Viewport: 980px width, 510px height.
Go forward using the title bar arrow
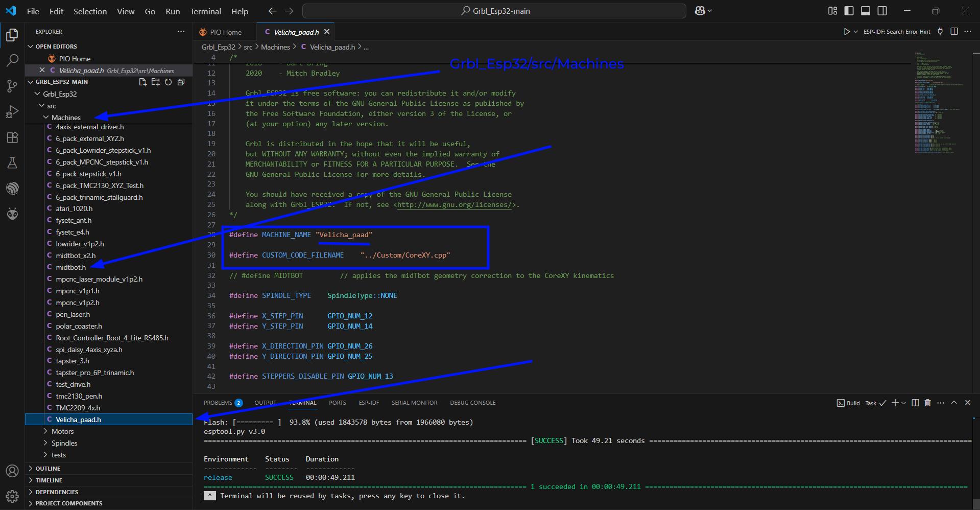coord(289,11)
